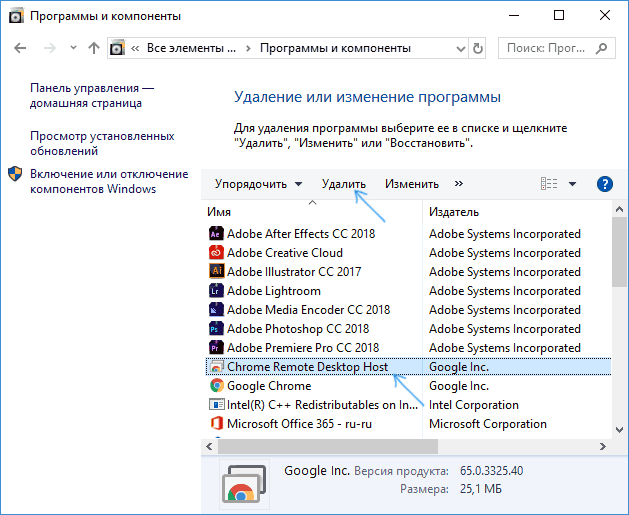
Task: Click size value 25,1 МБ
Action: 481,489
